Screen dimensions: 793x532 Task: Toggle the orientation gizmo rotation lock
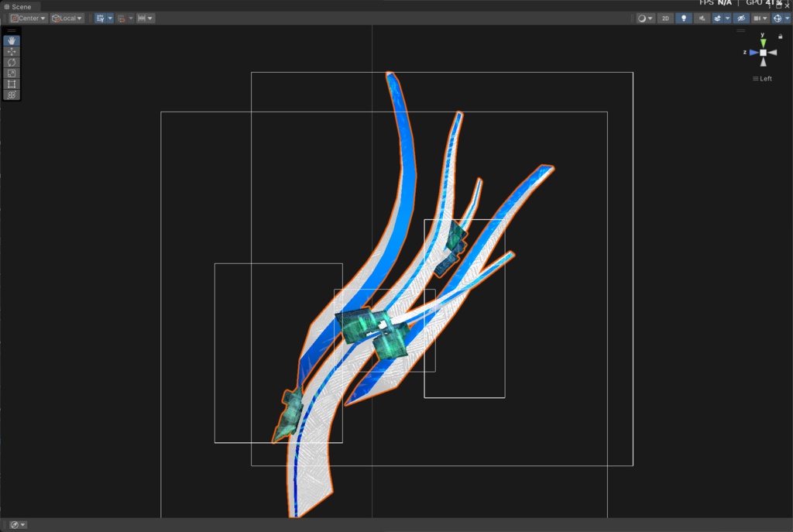(781, 36)
